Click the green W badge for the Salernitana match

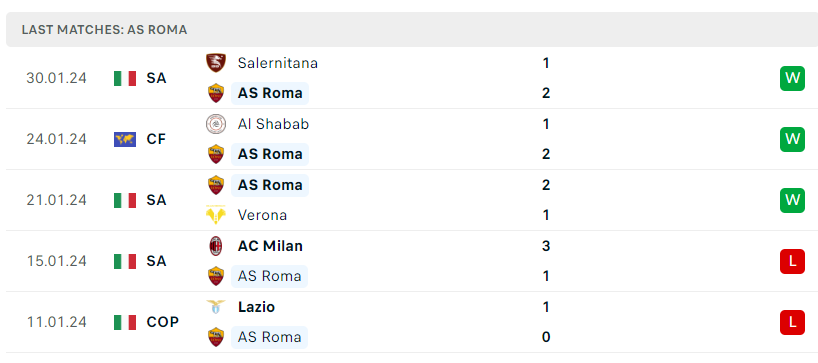pyautogui.click(x=792, y=78)
